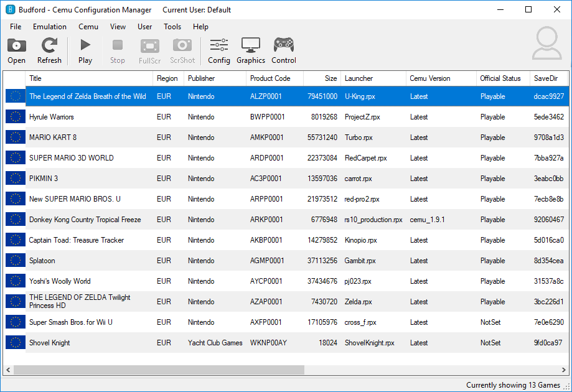Screen dimensions: 572x392
Task: Click the EU flag for Shovel Knight
Action: coord(16,342)
